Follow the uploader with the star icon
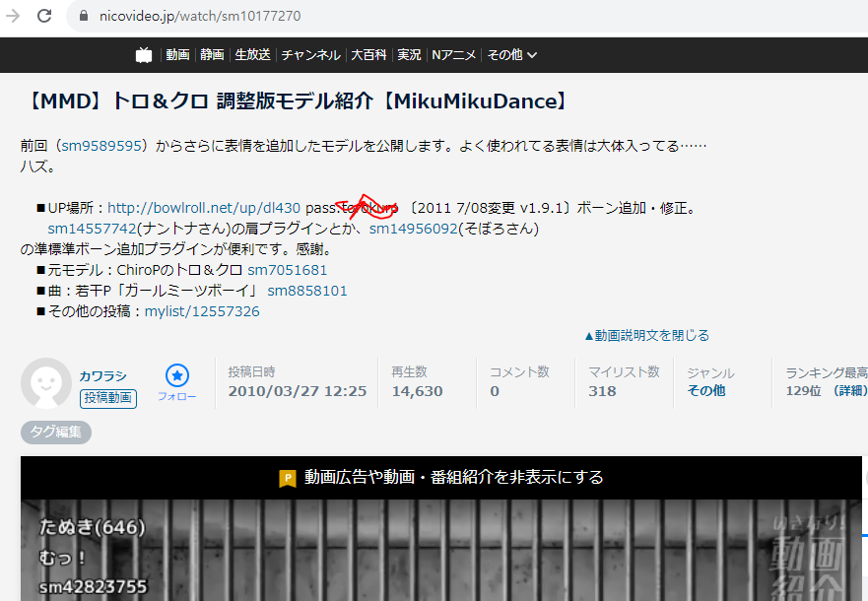 (x=177, y=382)
